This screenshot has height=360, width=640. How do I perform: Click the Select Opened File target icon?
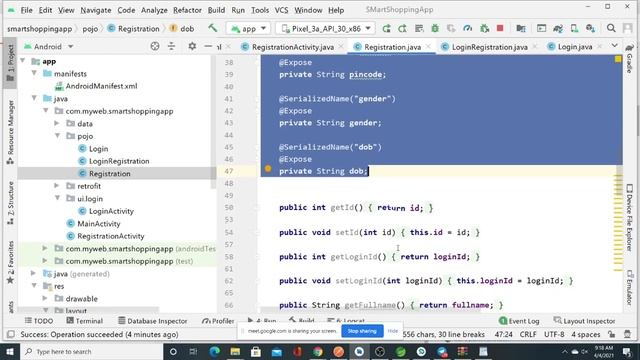[155, 47]
